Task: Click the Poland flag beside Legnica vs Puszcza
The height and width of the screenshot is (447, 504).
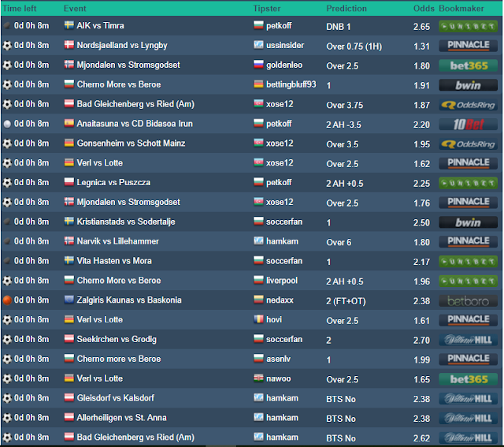Action: point(69,182)
